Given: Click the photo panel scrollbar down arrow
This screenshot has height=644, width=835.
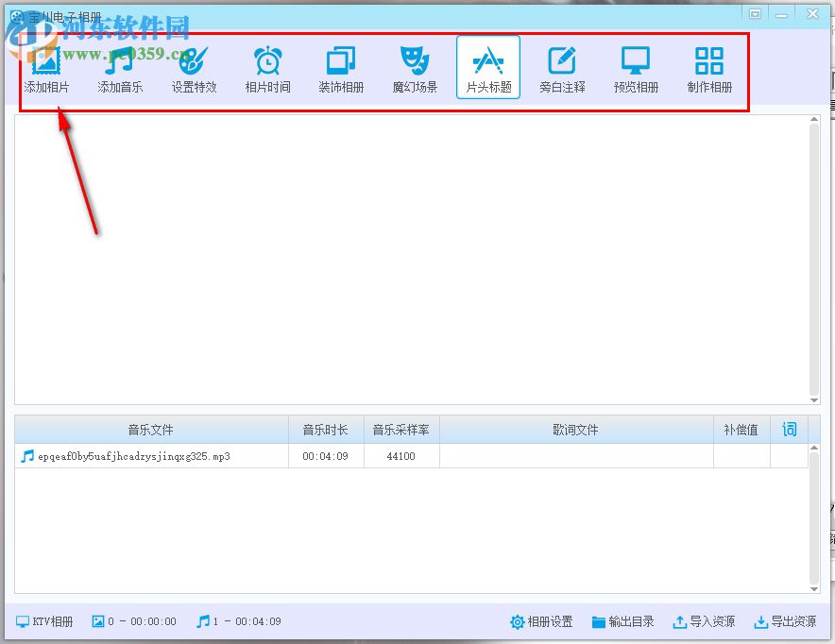Looking at the screenshot, I should 813,399.
